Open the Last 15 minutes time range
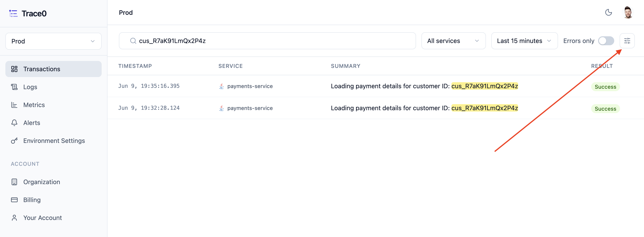644x237 pixels. 524,41
